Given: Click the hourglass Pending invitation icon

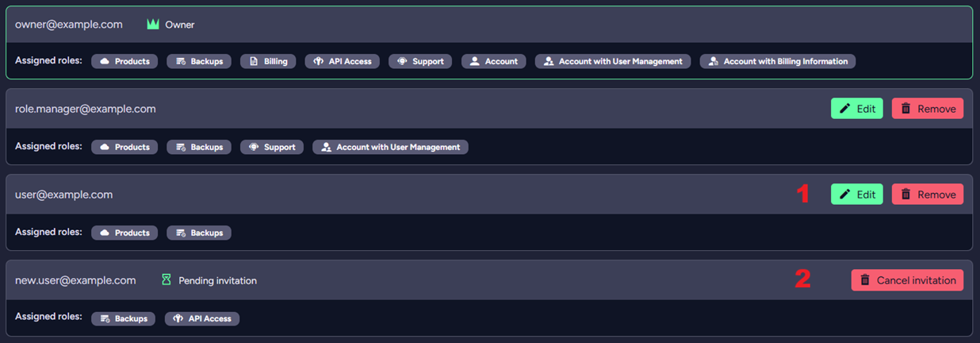Looking at the screenshot, I should point(166,280).
